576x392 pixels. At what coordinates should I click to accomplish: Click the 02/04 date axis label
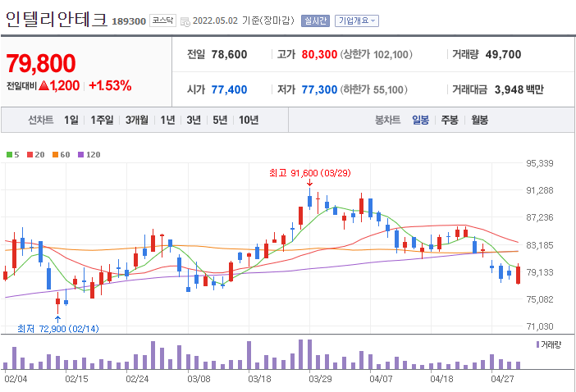16,379
